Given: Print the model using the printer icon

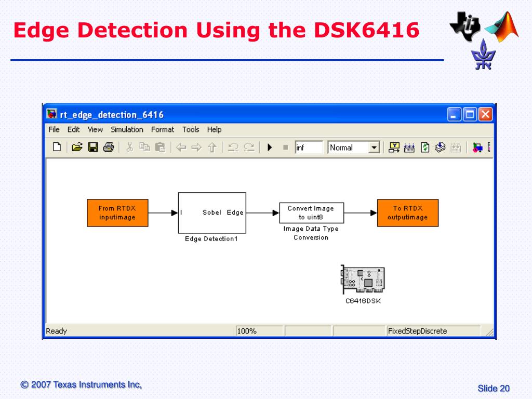Looking at the screenshot, I should click(x=109, y=147).
